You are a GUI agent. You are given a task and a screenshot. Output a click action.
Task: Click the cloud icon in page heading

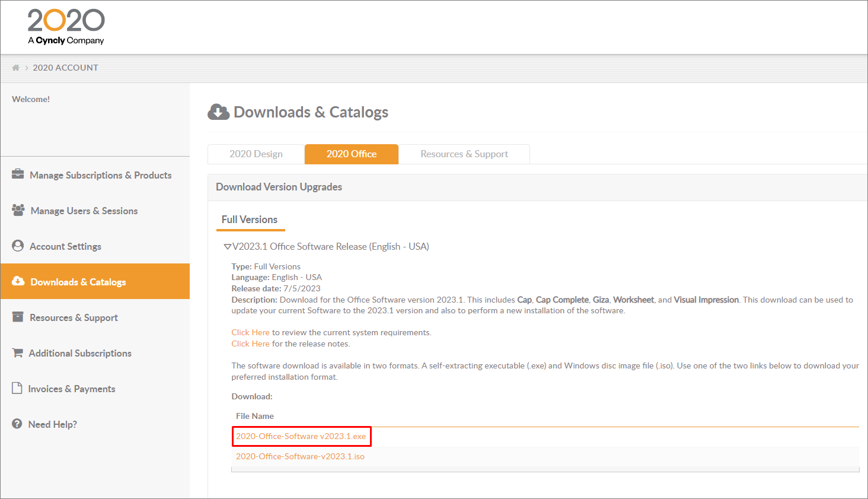coord(219,112)
